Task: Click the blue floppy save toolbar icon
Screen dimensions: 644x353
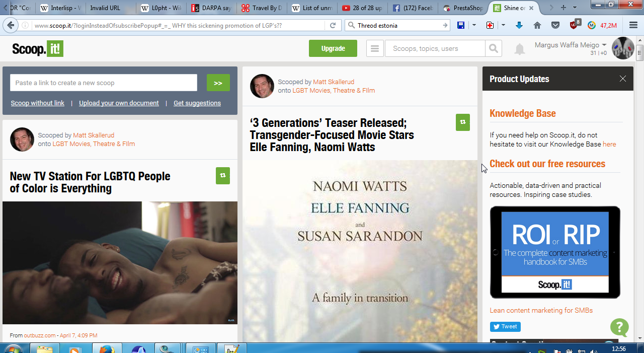Action: point(461,25)
